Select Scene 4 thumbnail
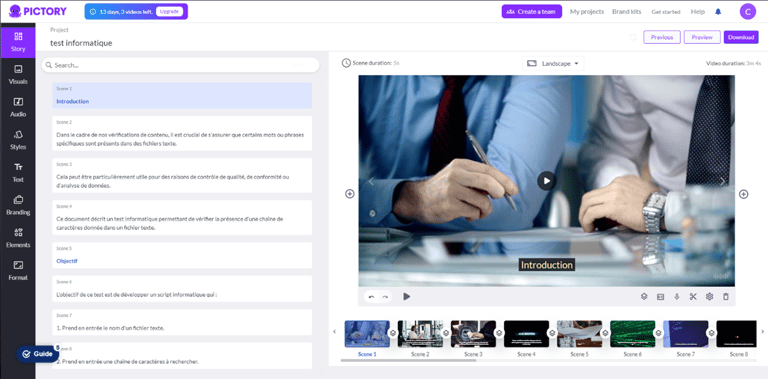768x379 pixels. click(x=527, y=334)
